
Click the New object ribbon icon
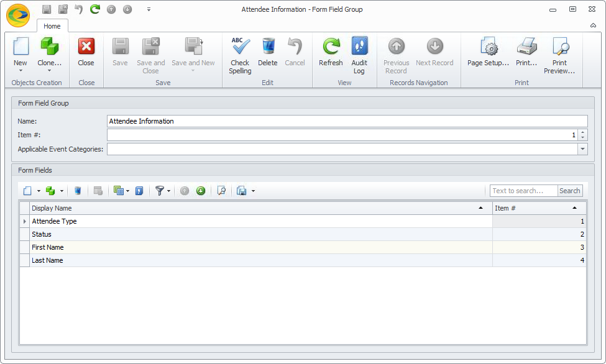(x=21, y=47)
